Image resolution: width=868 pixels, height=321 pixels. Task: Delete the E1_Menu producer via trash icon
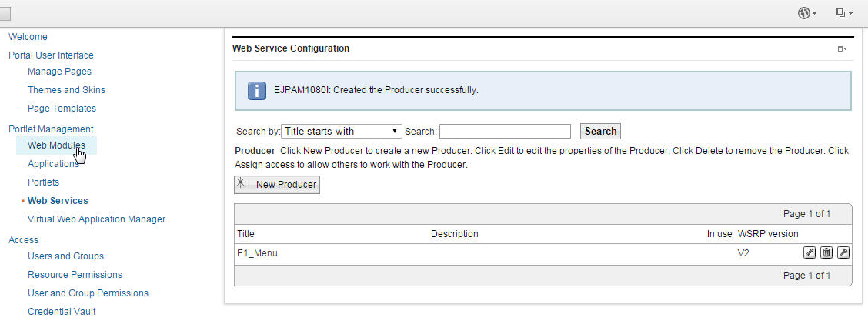826,253
